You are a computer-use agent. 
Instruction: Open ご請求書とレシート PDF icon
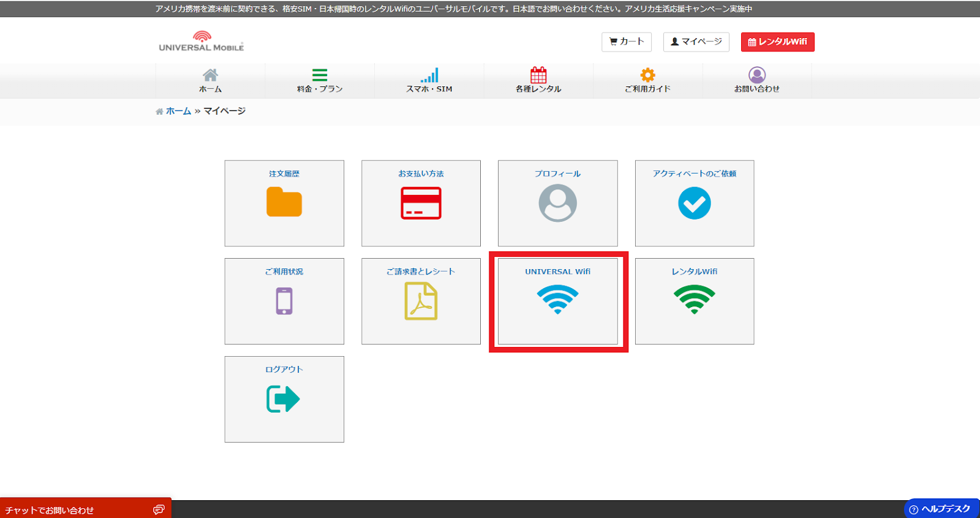click(x=421, y=301)
